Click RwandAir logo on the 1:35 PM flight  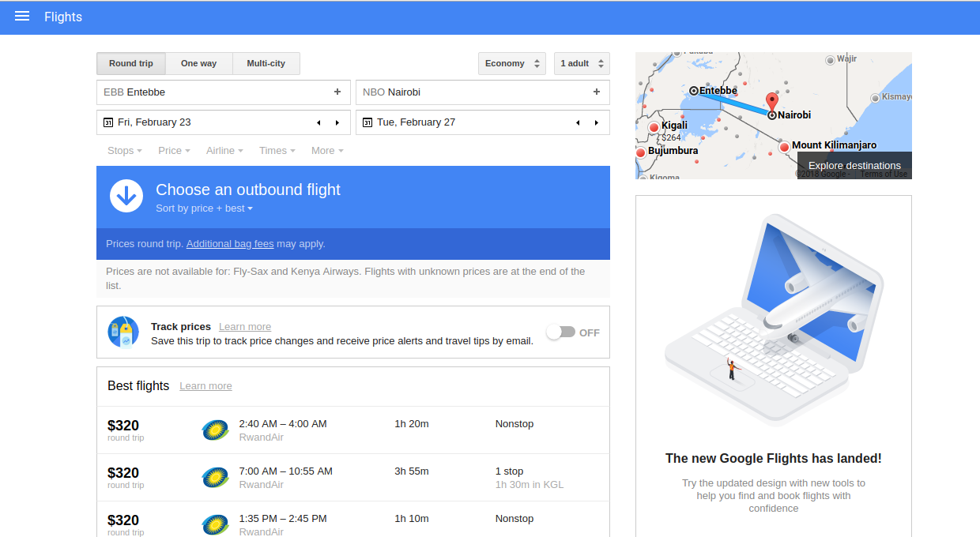point(215,525)
